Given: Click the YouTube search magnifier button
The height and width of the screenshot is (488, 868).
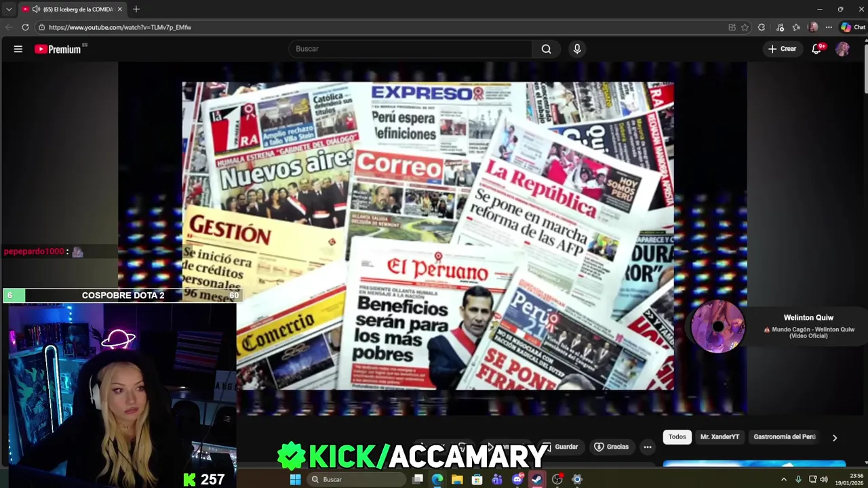Looking at the screenshot, I should click(x=546, y=49).
